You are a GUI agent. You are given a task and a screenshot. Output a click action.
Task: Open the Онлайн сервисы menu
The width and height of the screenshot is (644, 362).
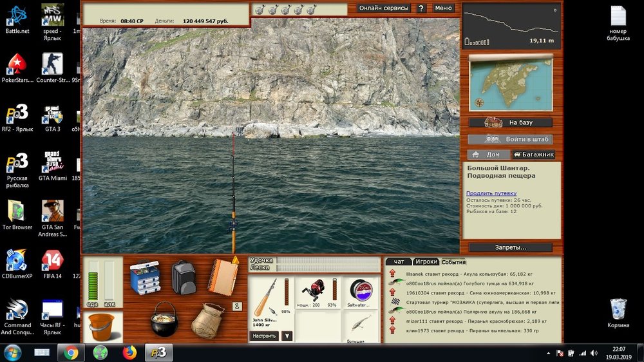click(x=384, y=8)
